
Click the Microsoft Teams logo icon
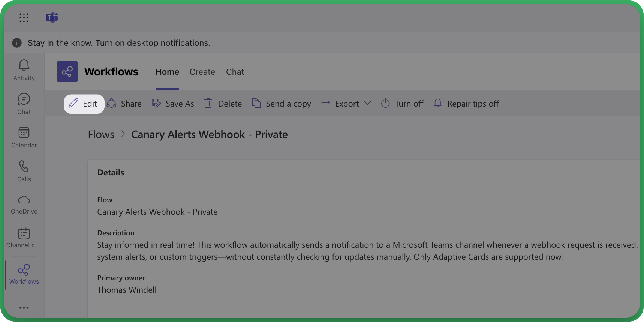point(52,17)
